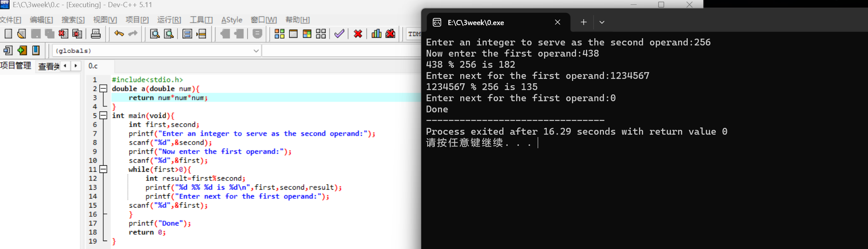Click the code text 'printf("Done");'
Screen dimensions: 868x249
(160, 223)
